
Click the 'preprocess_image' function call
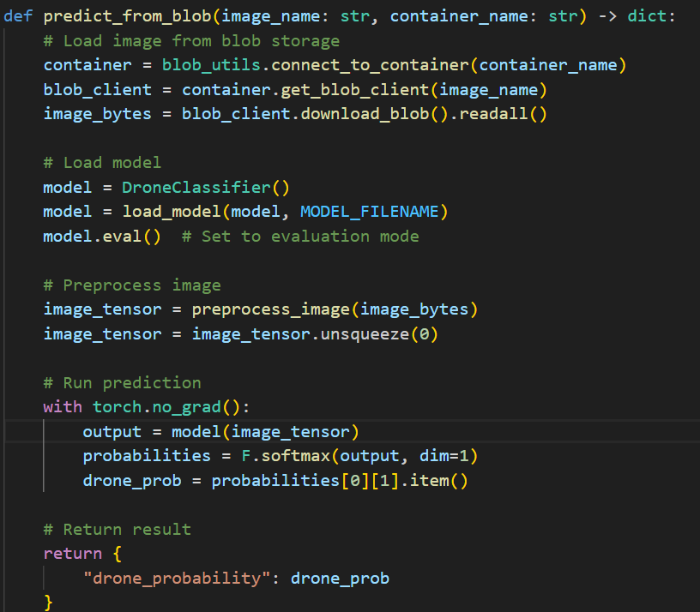click(x=271, y=309)
